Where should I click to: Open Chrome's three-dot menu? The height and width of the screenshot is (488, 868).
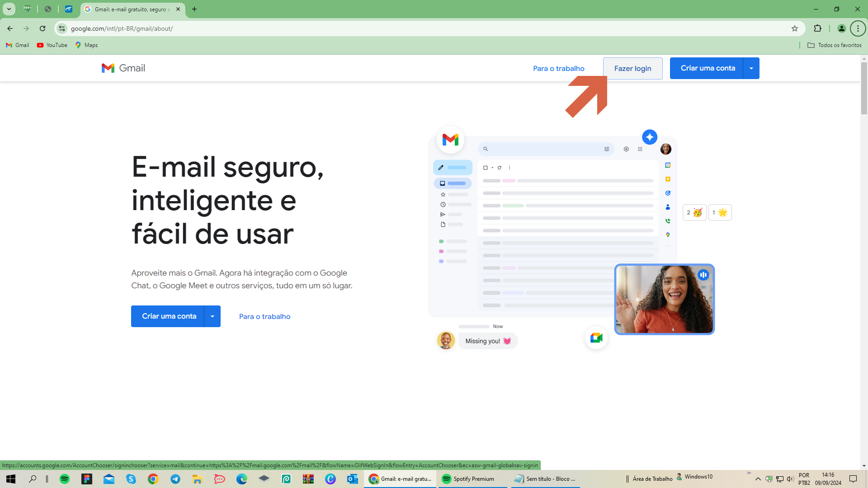pyautogui.click(x=858, y=28)
